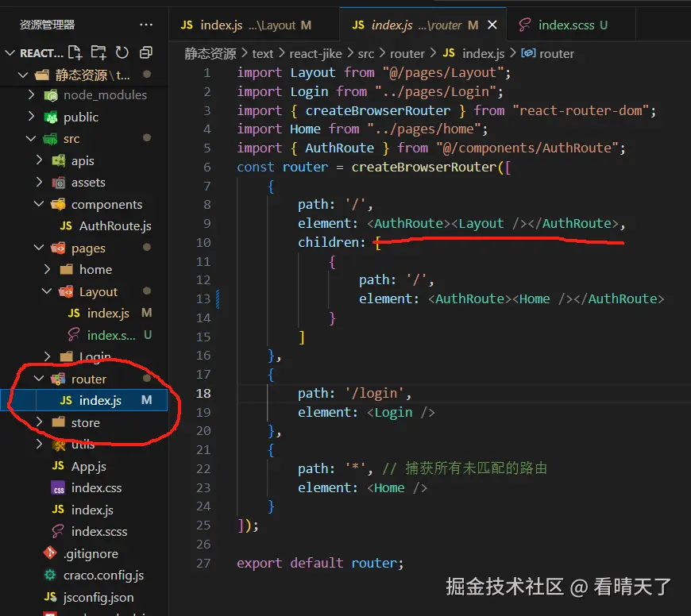Click 'react-jike' in the breadcrumb path
Screen dimensions: 691x616
coord(315,54)
